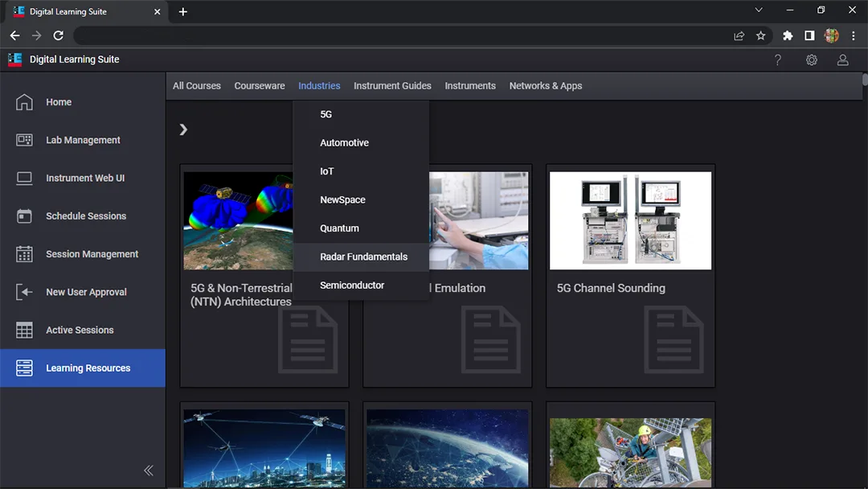Expand the panel with the right chevron
Image resolution: width=868 pixels, height=489 pixels.
point(183,129)
